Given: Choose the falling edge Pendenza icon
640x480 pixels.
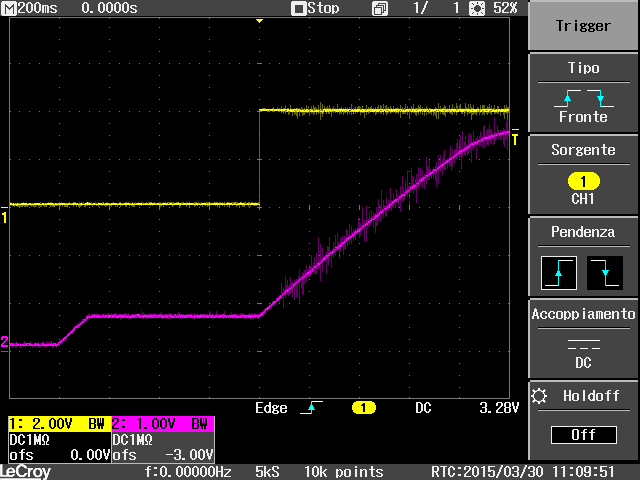Looking at the screenshot, I should tap(605, 273).
